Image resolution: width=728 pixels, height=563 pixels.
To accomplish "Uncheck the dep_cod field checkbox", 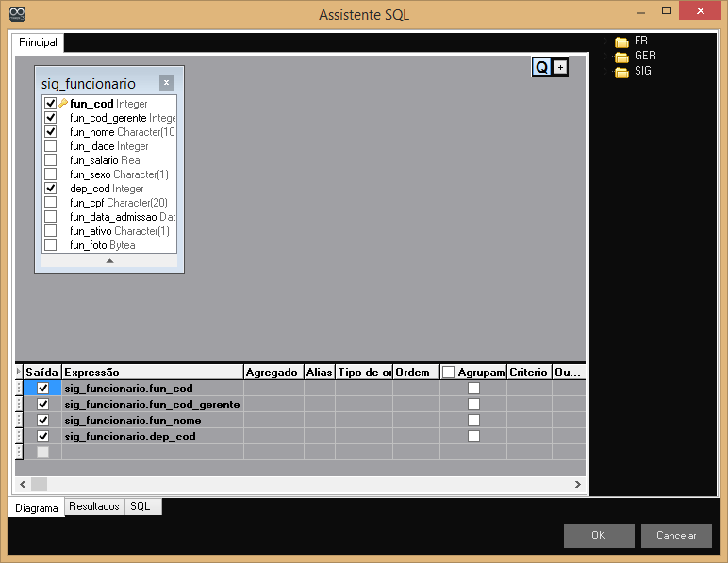I will 51,189.
